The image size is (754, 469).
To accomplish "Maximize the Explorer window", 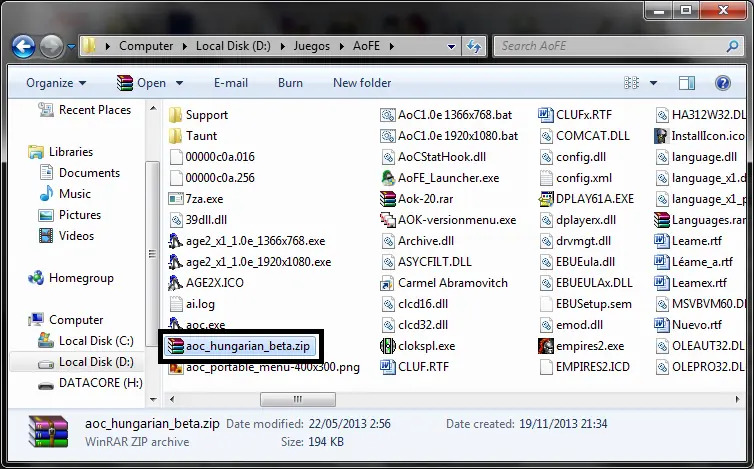I will 687,10.
